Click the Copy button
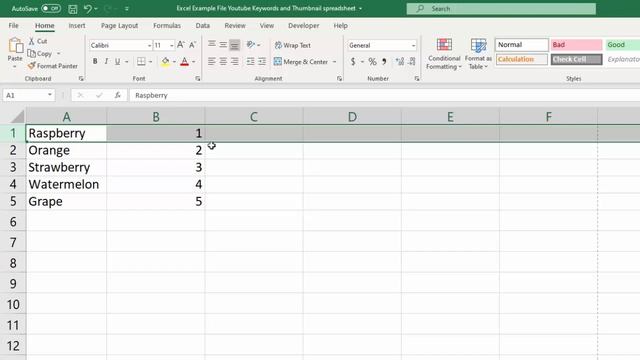Image resolution: width=640 pixels, height=360 pixels. click(x=40, y=53)
